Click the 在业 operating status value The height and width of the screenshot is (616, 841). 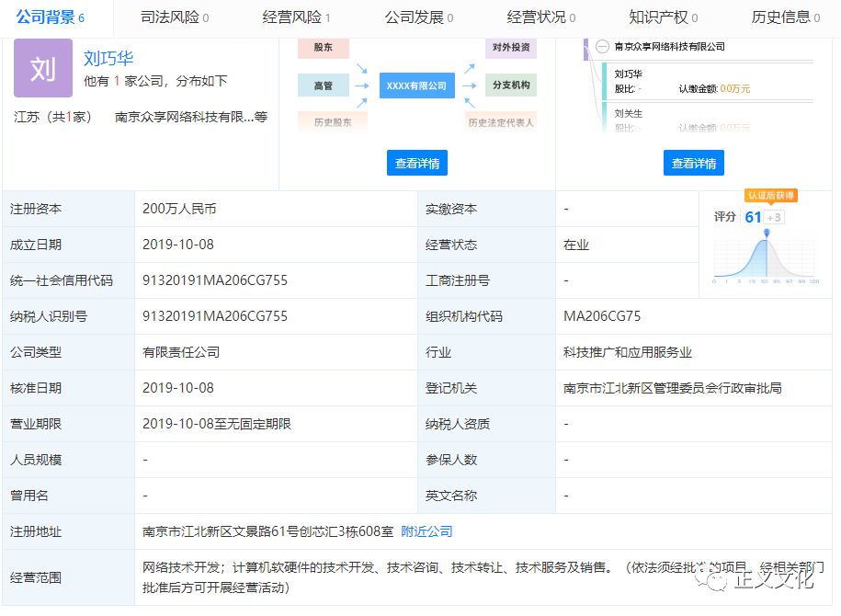576,245
